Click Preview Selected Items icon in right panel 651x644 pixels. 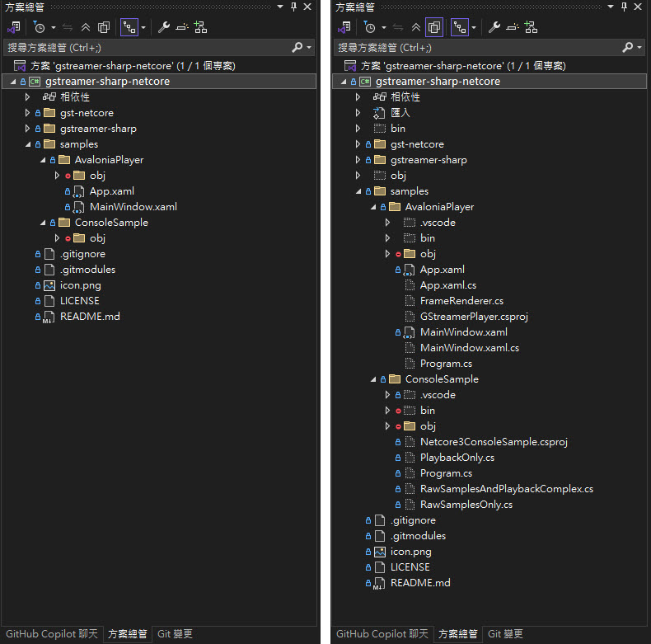tap(512, 27)
